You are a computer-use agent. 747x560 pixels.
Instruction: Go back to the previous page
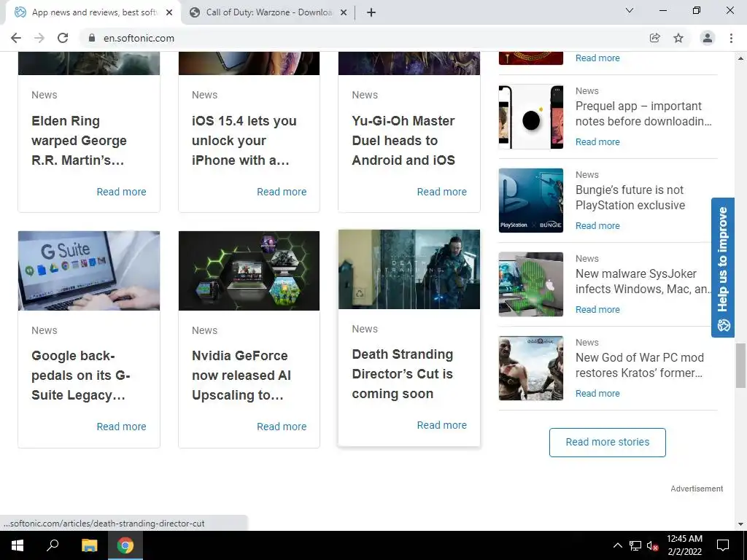click(x=16, y=38)
